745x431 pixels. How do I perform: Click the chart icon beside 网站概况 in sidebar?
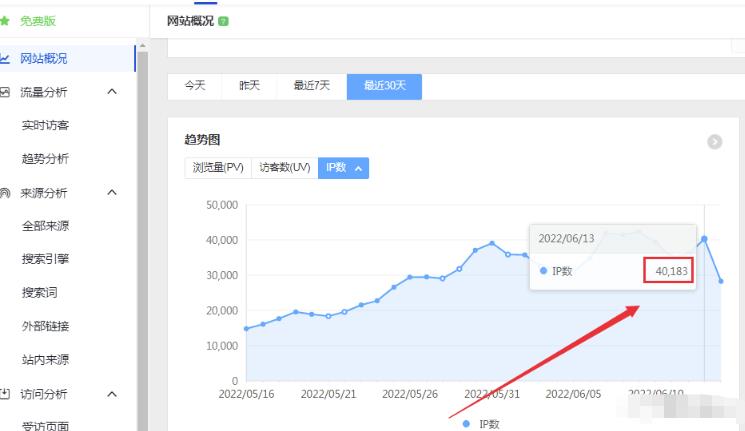tap(4, 59)
